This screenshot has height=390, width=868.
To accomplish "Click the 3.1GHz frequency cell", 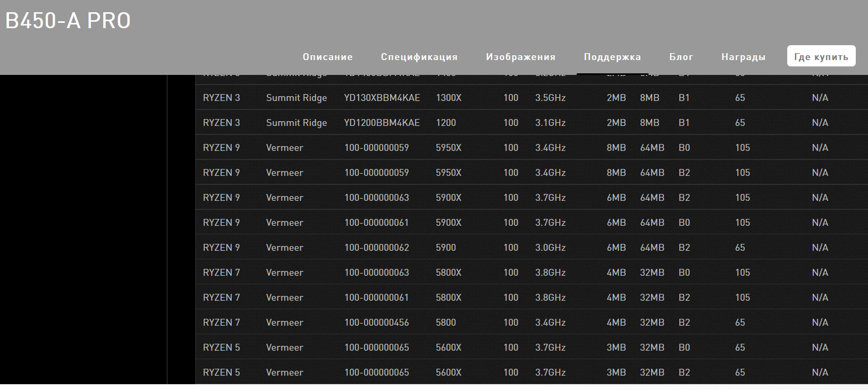I will pos(550,123).
